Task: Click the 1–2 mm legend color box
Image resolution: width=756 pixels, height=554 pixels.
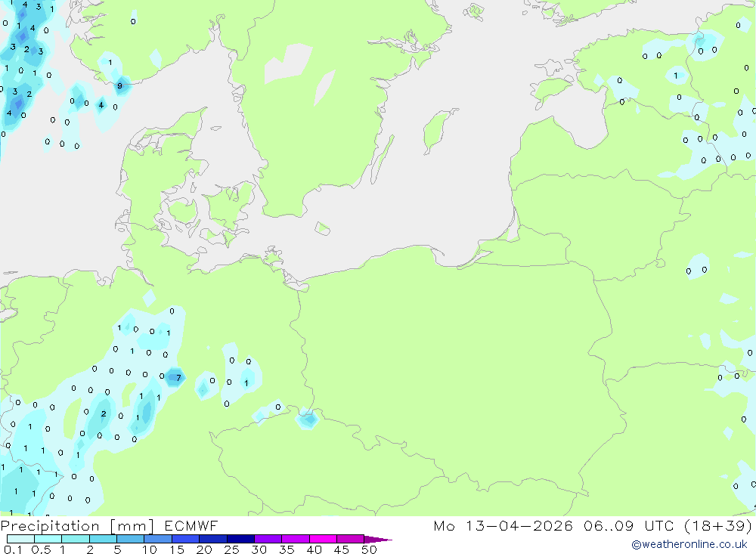Action: coord(76,539)
